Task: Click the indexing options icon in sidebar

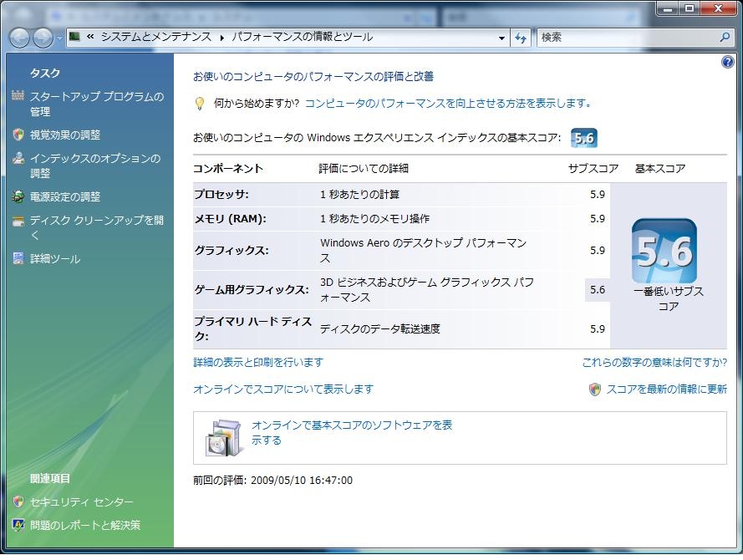Action: (x=18, y=158)
